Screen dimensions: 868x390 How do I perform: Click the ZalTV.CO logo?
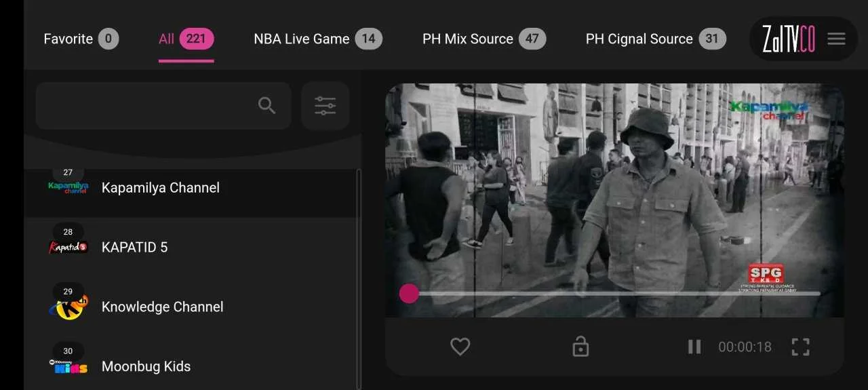(x=788, y=39)
